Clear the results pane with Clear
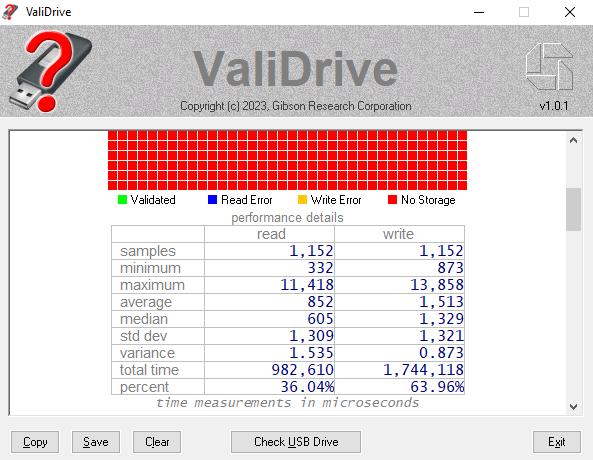Viewport: 593px width, 460px height. 157,442
